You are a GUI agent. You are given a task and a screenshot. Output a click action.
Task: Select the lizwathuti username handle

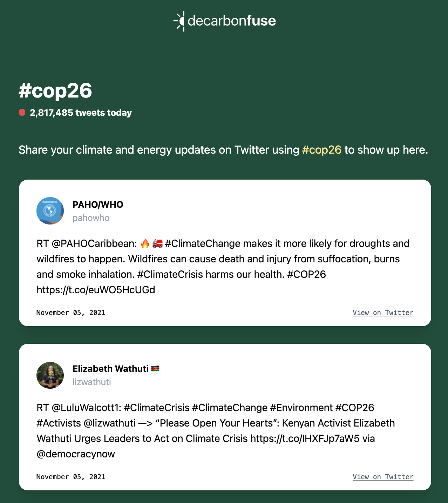coord(91,382)
